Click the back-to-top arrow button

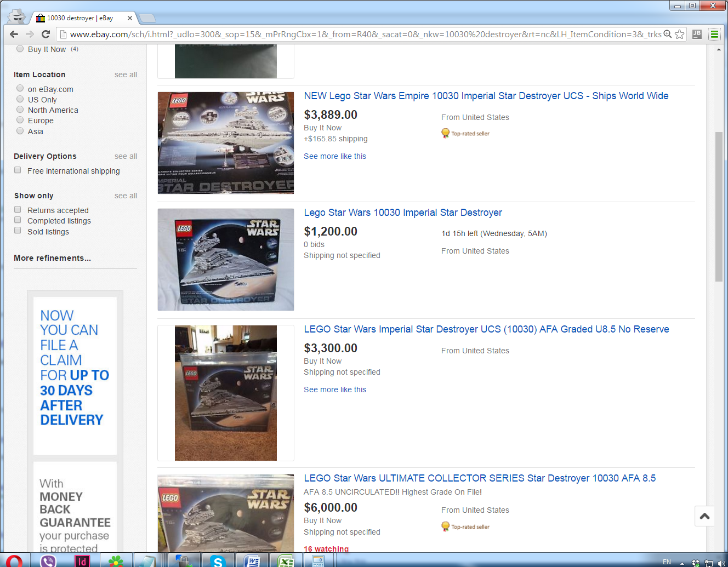(705, 516)
